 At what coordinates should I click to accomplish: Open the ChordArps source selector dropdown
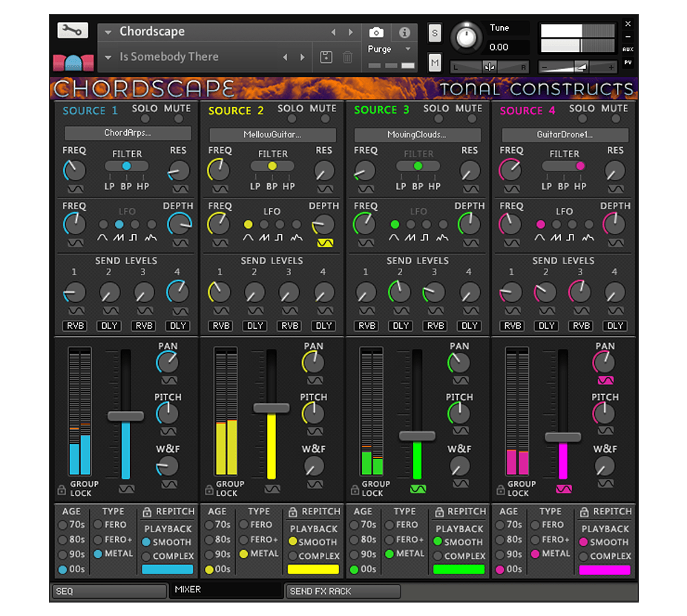pos(128,134)
